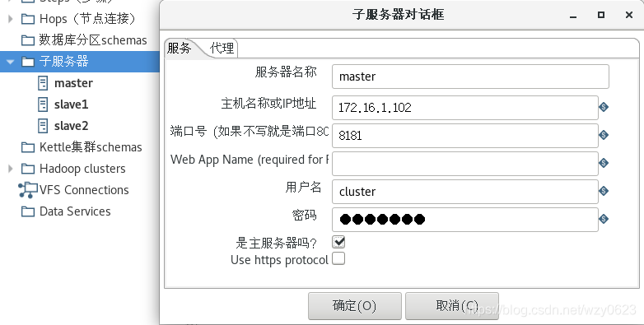Select Hadoop clusters tree item
The image size is (644, 325).
click(x=82, y=169)
